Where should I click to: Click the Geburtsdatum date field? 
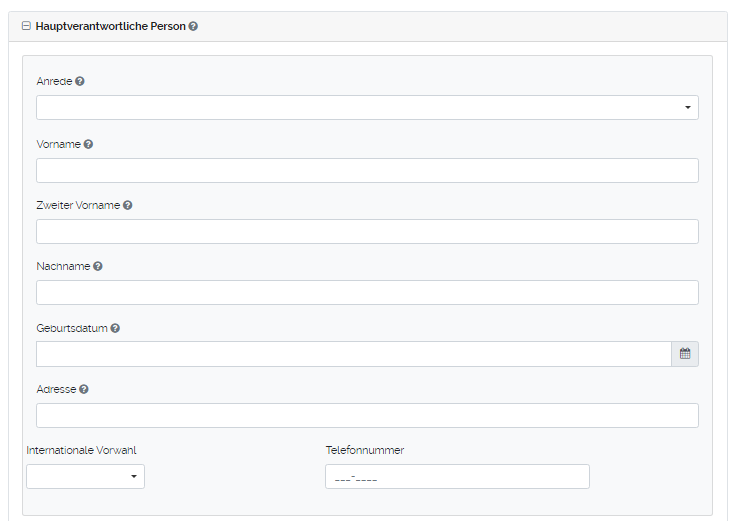click(x=353, y=354)
